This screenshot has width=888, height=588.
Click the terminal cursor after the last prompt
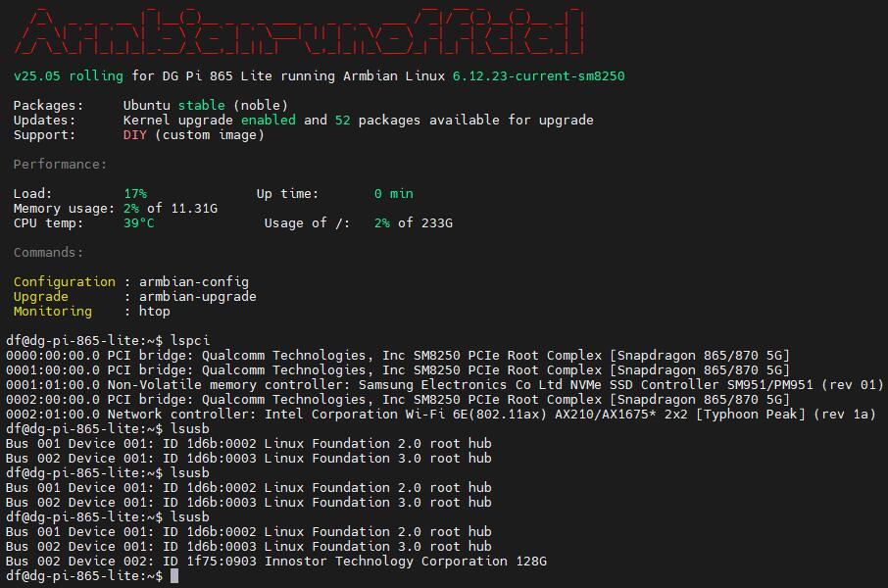[174, 575]
